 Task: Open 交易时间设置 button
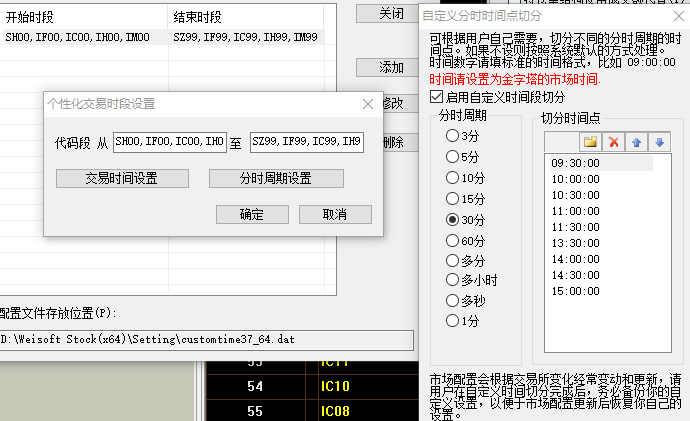click(x=122, y=179)
